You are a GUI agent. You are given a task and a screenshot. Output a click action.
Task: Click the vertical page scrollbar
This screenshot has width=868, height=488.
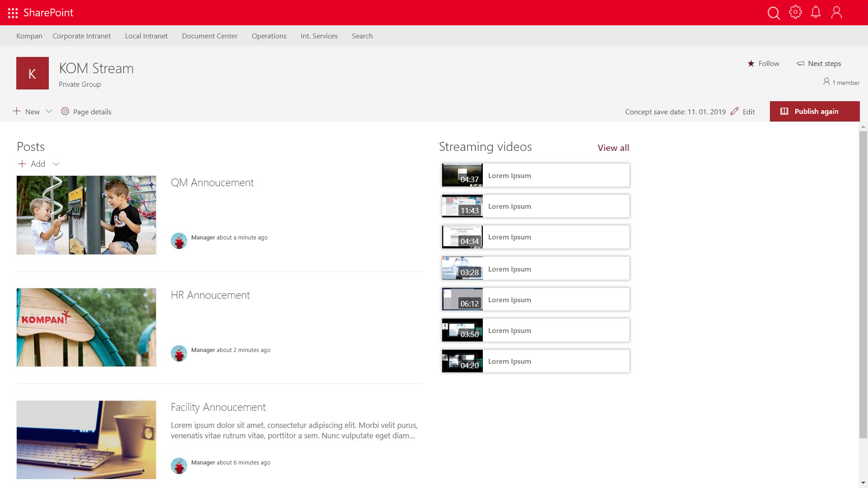point(863,285)
